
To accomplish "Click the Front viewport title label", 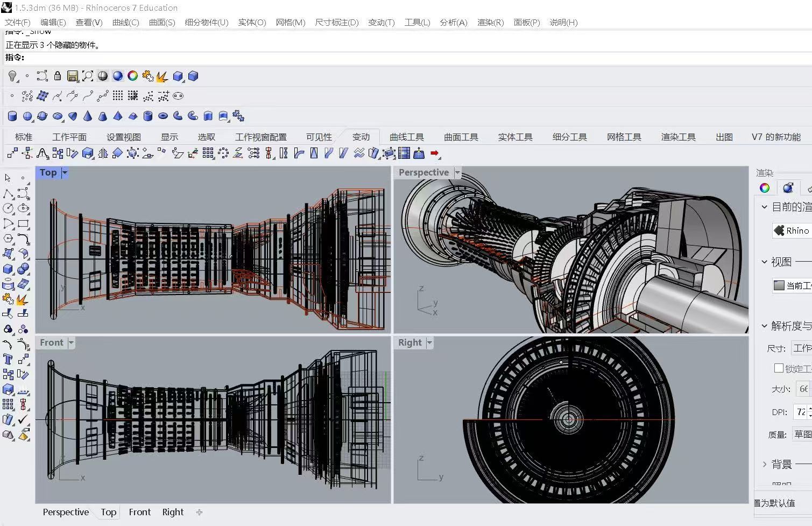I will [x=52, y=343].
